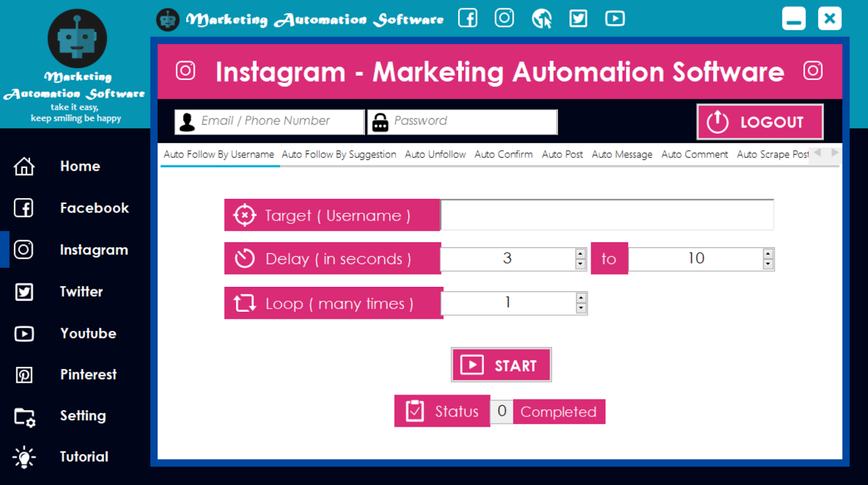This screenshot has width=868, height=485.
Task: Click the Home house icon in sidebar
Action: pyautogui.click(x=24, y=166)
